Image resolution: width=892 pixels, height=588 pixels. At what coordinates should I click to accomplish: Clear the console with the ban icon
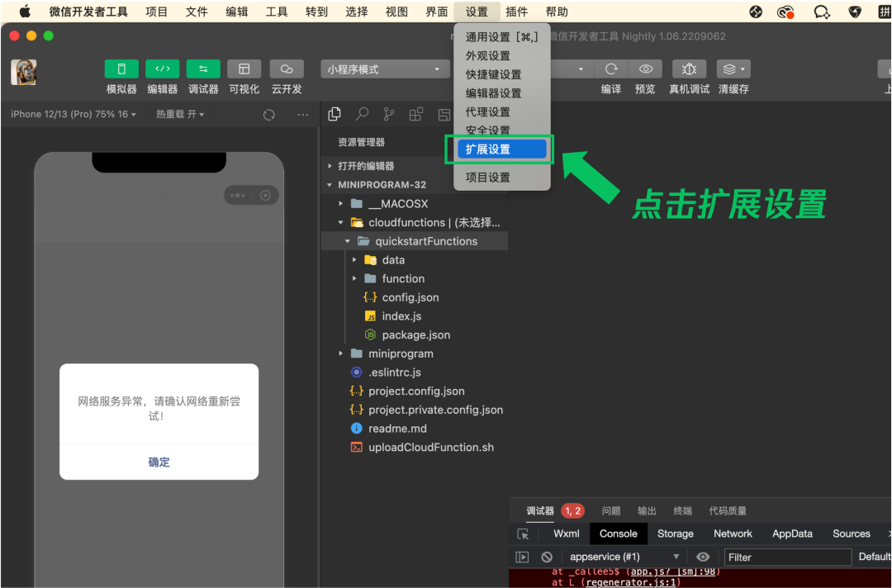pos(547,557)
